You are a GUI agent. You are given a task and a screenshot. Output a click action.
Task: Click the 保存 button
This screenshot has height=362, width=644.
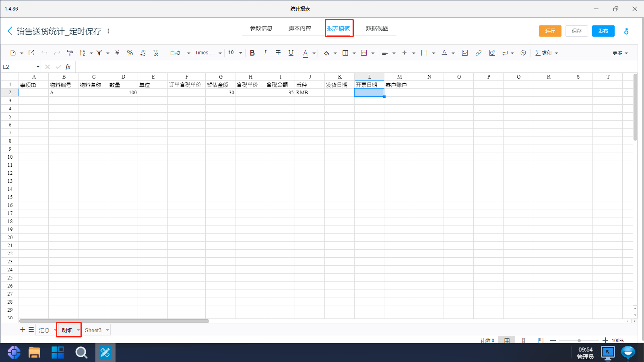point(577,31)
